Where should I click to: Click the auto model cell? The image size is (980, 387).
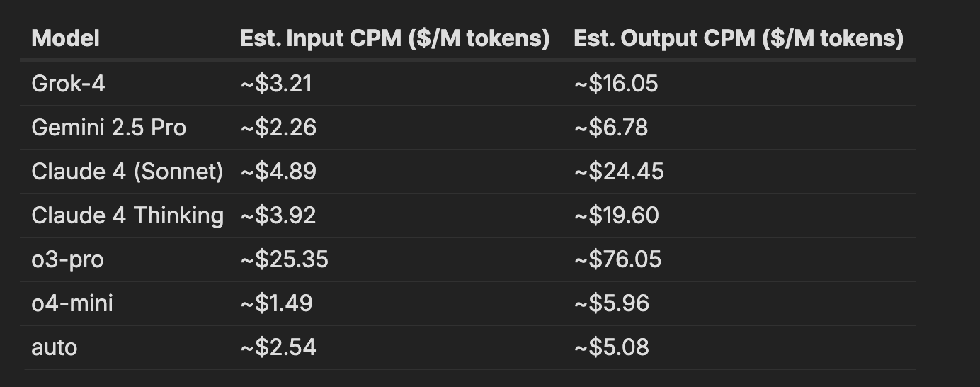[55, 347]
